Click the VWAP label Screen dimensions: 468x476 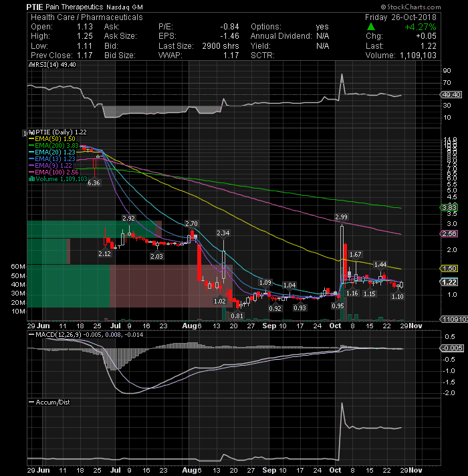[x=170, y=55]
